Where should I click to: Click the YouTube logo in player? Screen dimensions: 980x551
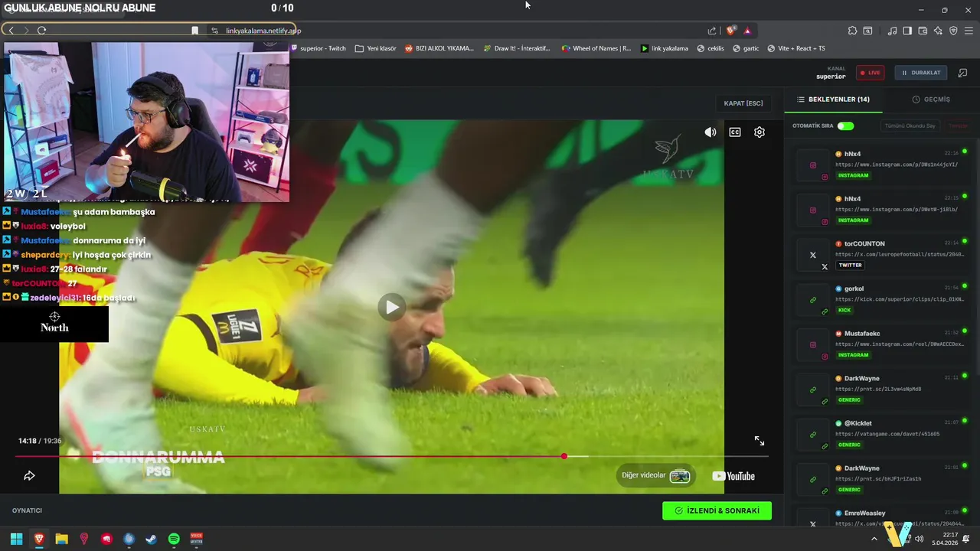[733, 476]
